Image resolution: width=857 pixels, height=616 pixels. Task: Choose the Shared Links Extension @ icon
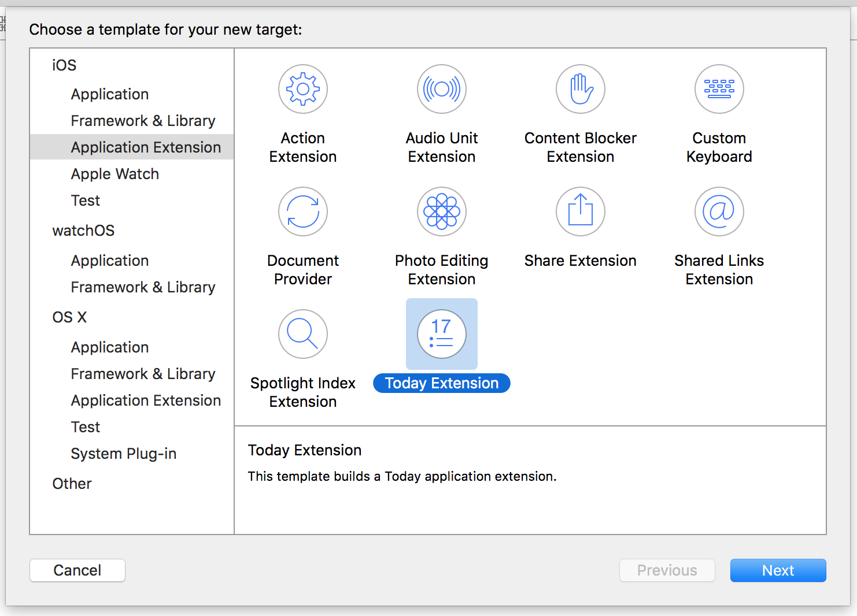[719, 211]
